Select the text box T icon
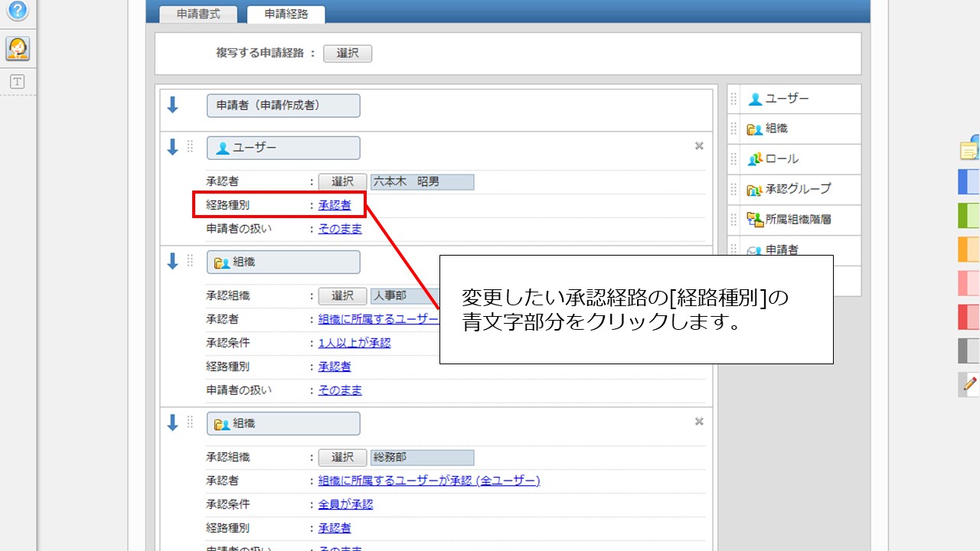The image size is (980, 551). [x=17, y=82]
